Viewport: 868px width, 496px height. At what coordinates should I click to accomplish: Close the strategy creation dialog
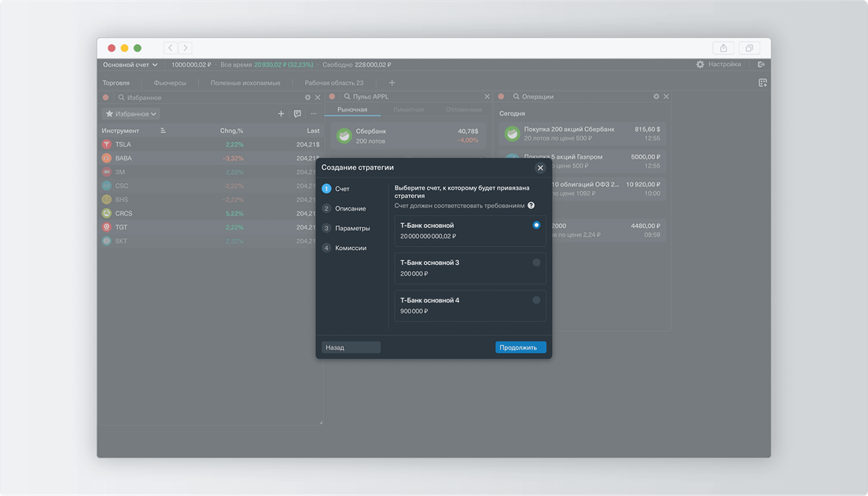coord(539,167)
